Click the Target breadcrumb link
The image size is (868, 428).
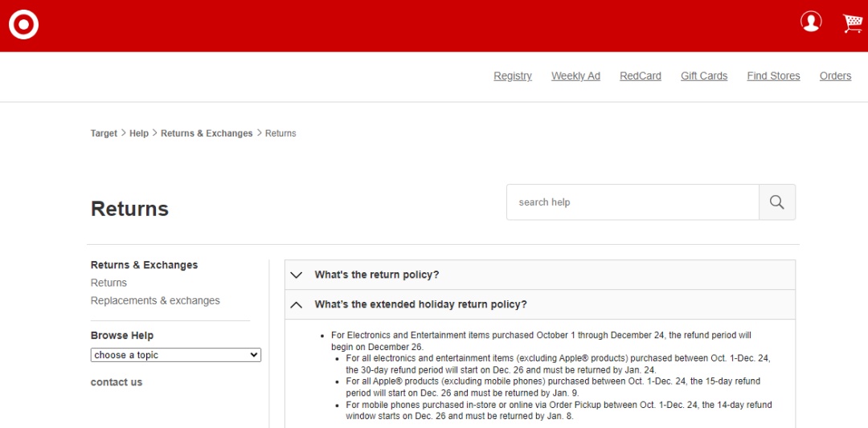coord(104,133)
